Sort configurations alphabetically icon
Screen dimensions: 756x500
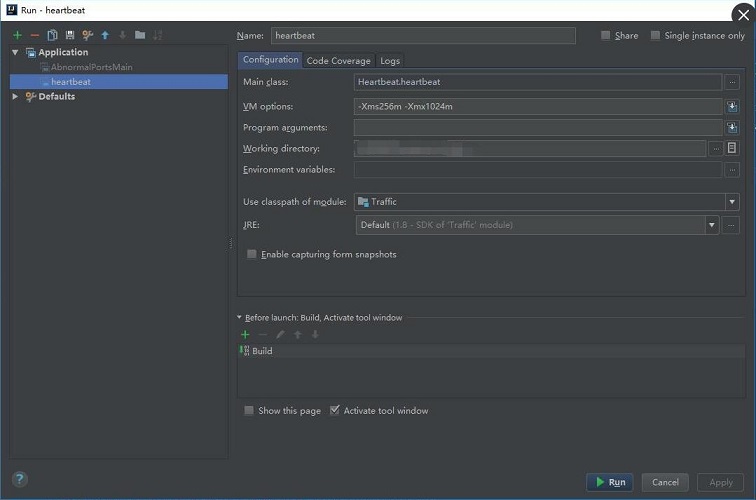[158, 35]
